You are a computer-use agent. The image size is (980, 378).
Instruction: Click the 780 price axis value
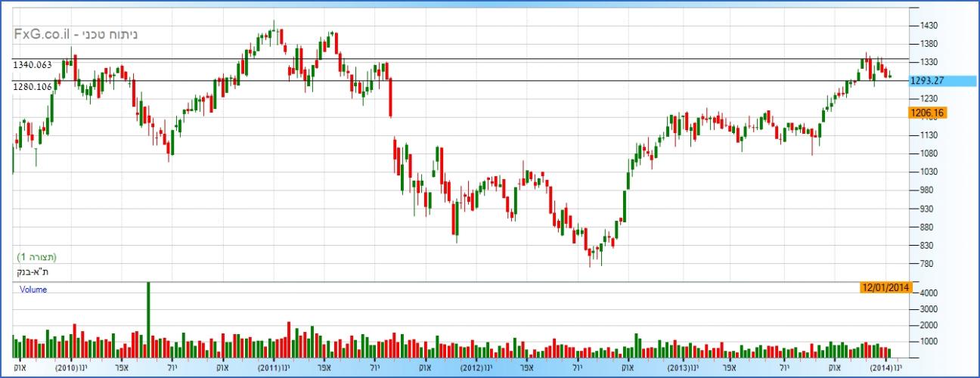927,264
